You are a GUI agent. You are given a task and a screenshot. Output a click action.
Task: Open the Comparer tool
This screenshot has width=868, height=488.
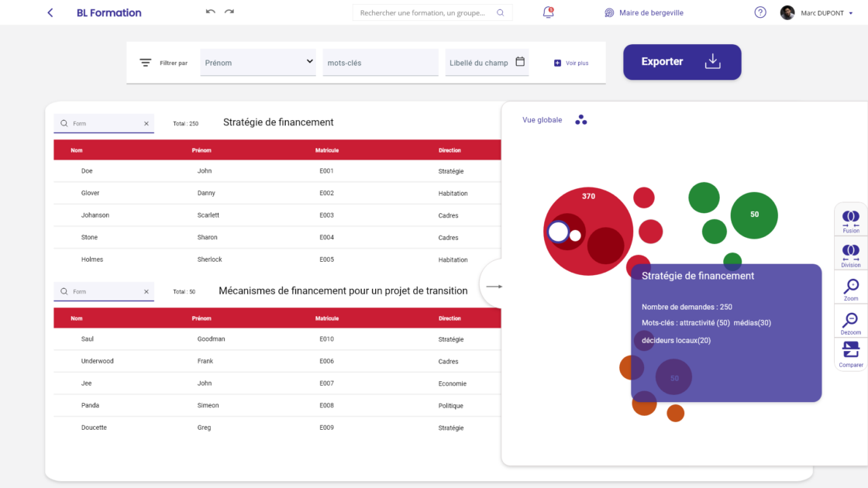851,352
